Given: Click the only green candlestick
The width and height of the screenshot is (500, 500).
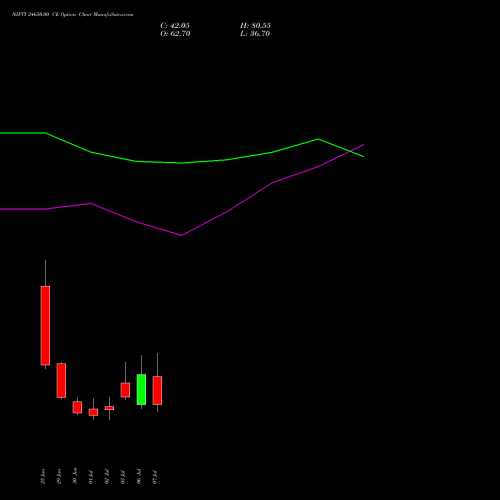Looking at the screenshot, I should coord(141,389).
